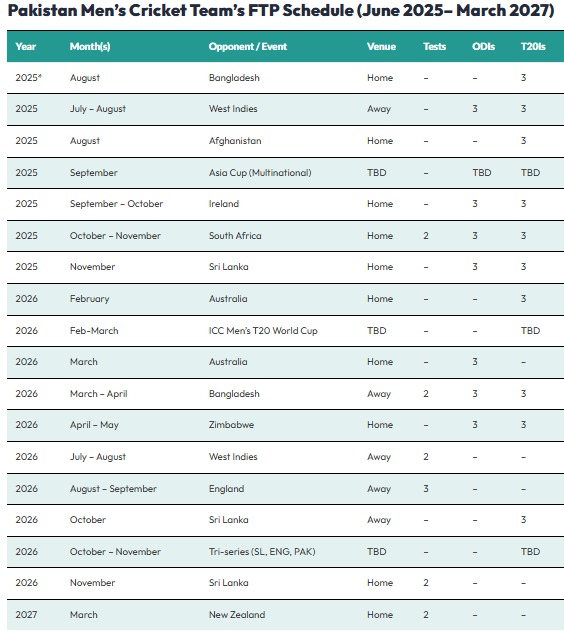Click the T20Is column header
Image resolution: width=564 pixels, height=634 pixels.
click(x=533, y=46)
